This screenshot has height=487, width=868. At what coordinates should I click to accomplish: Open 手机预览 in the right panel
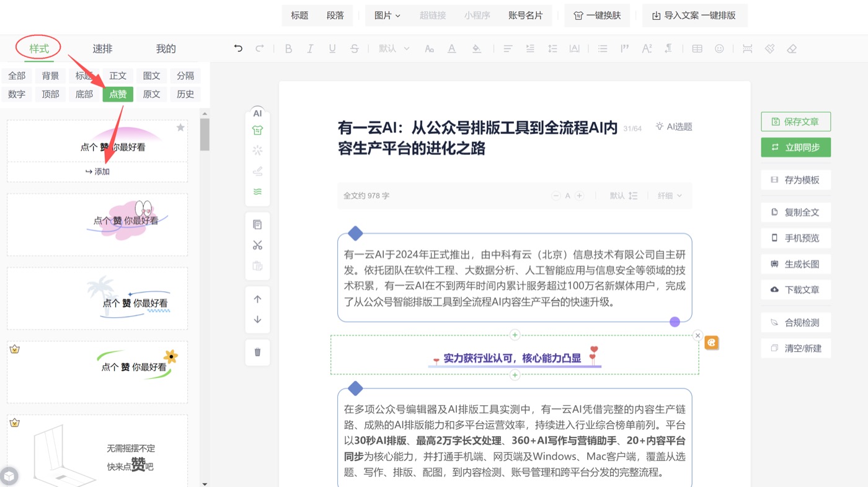(x=795, y=238)
